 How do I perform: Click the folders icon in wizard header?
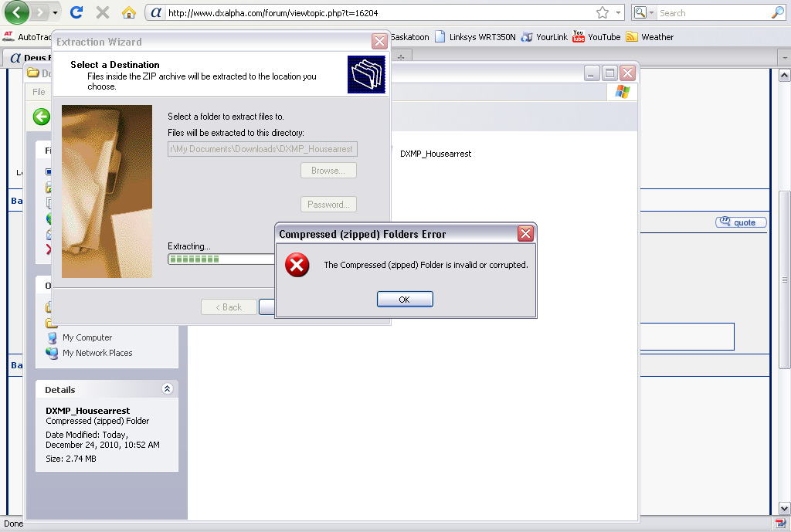(366, 74)
